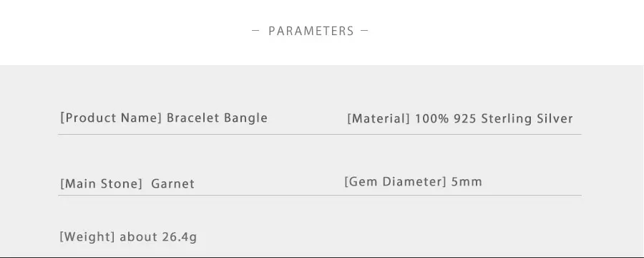Viewport: 644px width, 258px height.
Task: Click the word Sterling in Material row
Action: point(507,119)
